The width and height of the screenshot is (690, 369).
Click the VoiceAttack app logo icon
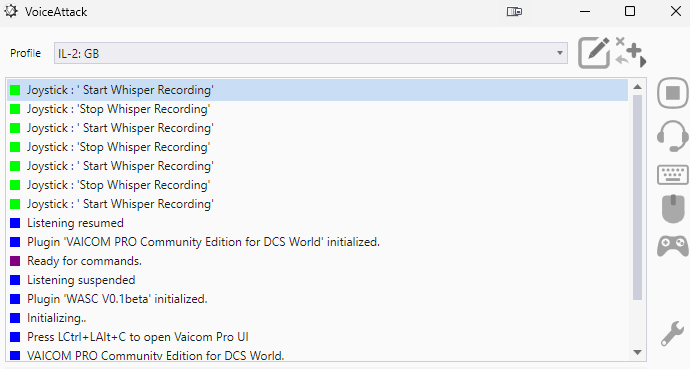coord(11,11)
